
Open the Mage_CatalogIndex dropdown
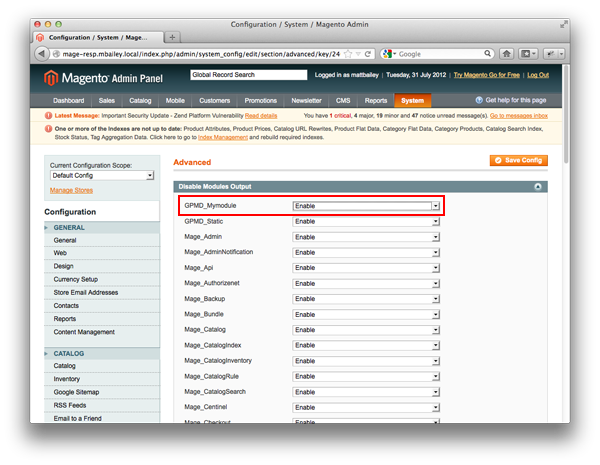[x=366, y=345]
